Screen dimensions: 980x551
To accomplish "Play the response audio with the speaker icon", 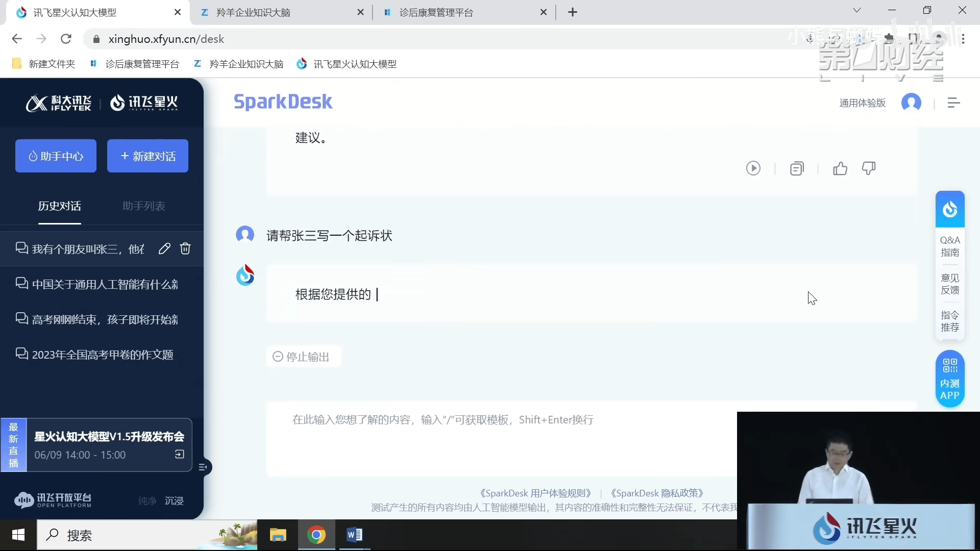I will tap(753, 168).
